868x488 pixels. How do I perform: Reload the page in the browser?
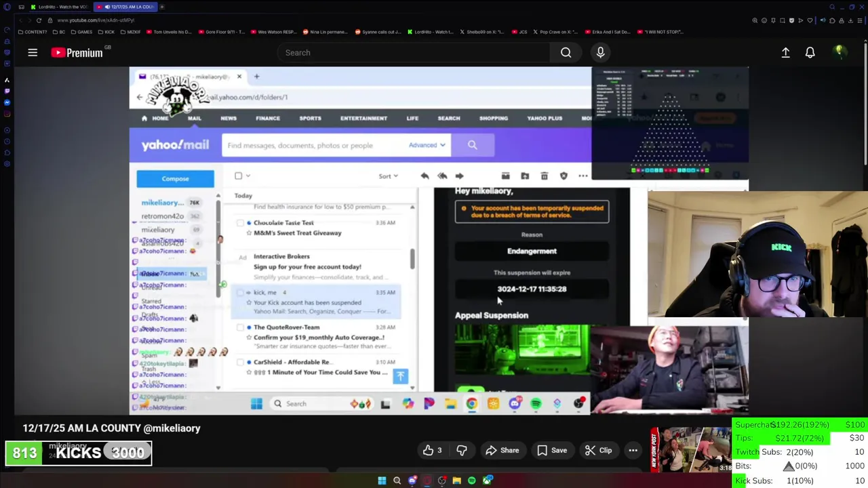pos(39,20)
